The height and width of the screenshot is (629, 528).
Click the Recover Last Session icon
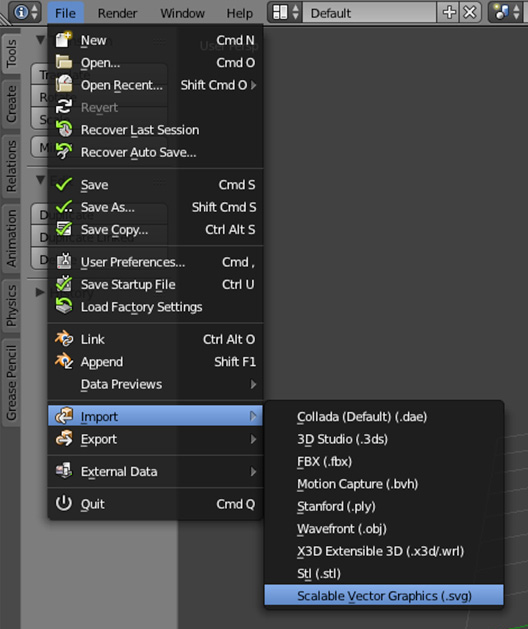click(x=64, y=130)
